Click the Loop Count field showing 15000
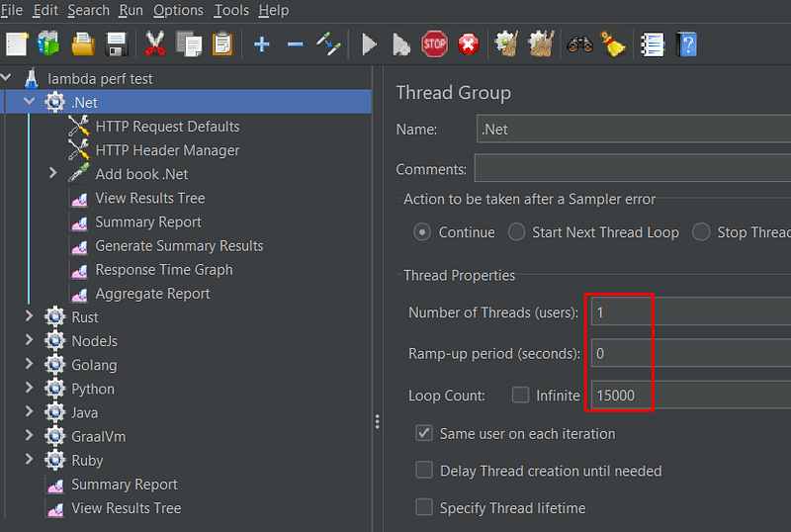 690,395
